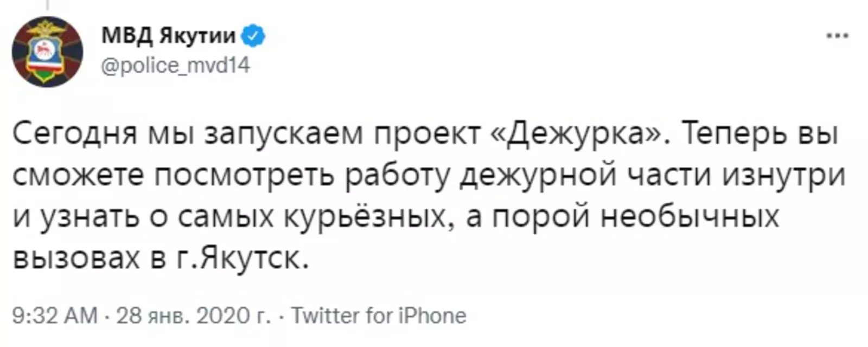
Task: Click the date 28 янв. 2020 г.
Action: pyautogui.click(x=193, y=316)
